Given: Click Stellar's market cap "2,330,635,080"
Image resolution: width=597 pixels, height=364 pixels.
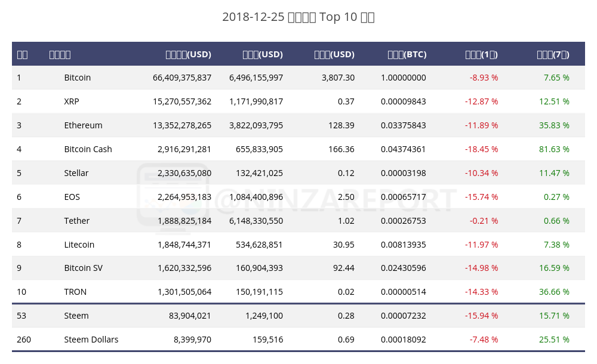Looking at the screenshot, I should point(184,173).
